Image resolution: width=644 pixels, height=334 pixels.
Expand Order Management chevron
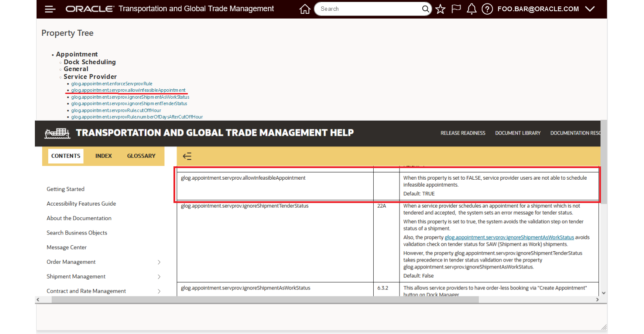[159, 262]
